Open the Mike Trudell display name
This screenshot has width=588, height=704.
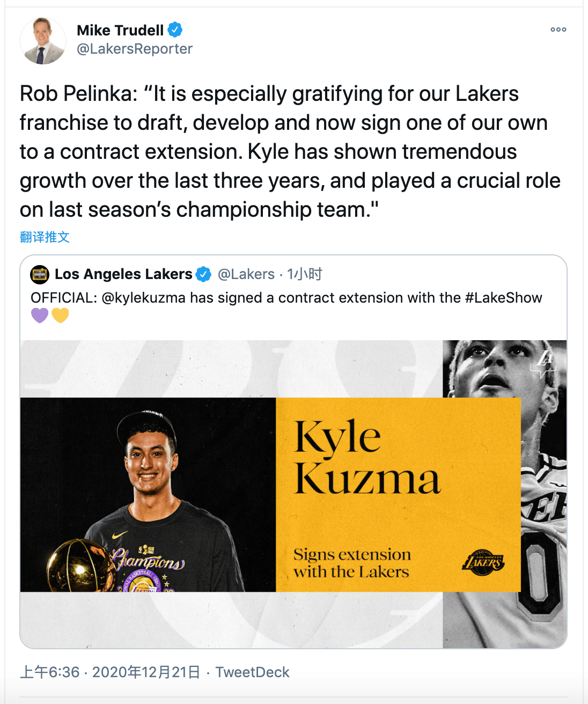(120, 30)
